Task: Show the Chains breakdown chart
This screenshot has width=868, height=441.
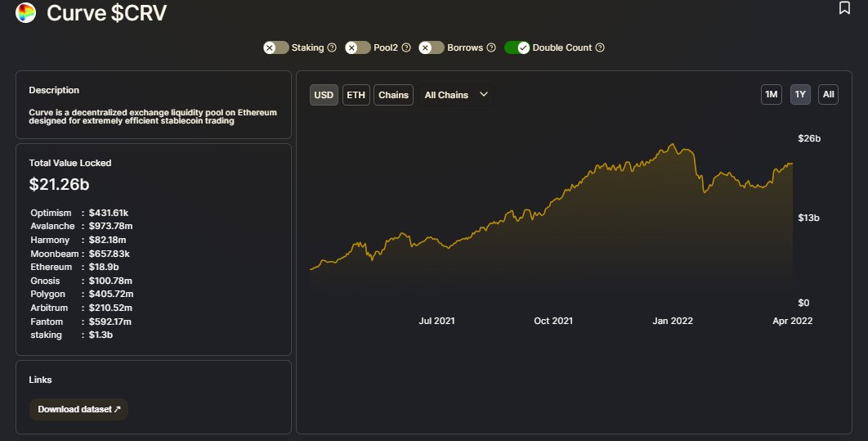Action: pyautogui.click(x=394, y=95)
